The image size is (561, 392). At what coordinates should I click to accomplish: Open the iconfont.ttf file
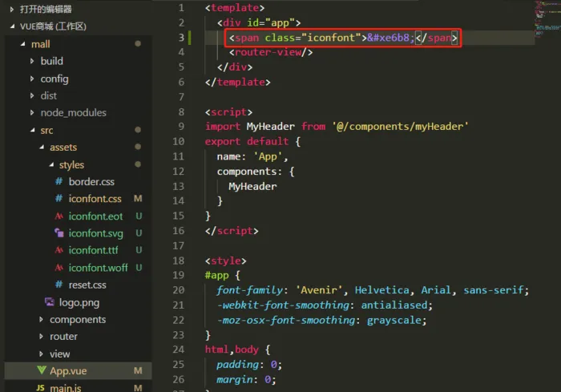[94, 250]
